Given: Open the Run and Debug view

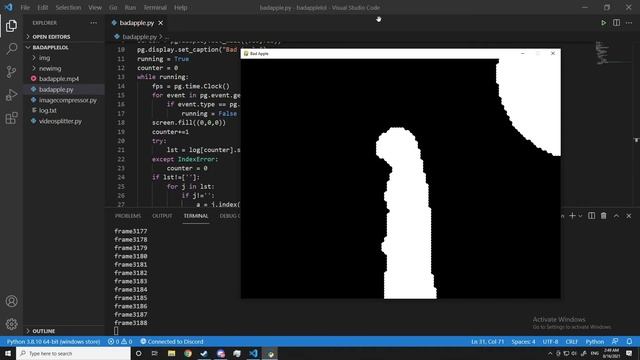Looking at the screenshot, I should click(11, 95).
